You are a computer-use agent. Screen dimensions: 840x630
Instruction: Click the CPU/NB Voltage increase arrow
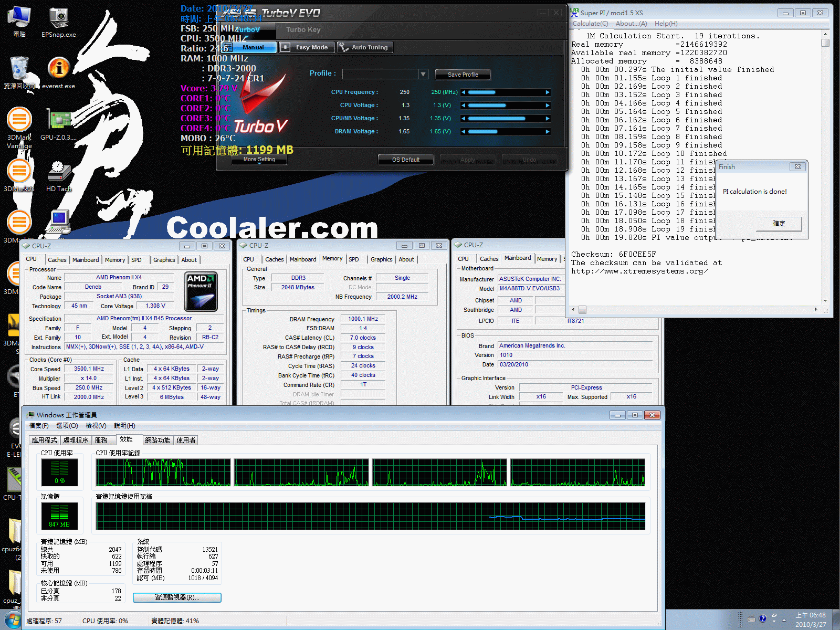548,119
